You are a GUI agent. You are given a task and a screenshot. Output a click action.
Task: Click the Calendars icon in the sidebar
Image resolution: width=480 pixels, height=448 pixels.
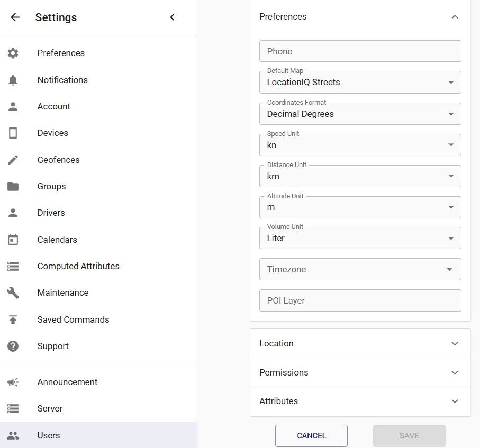(13, 240)
